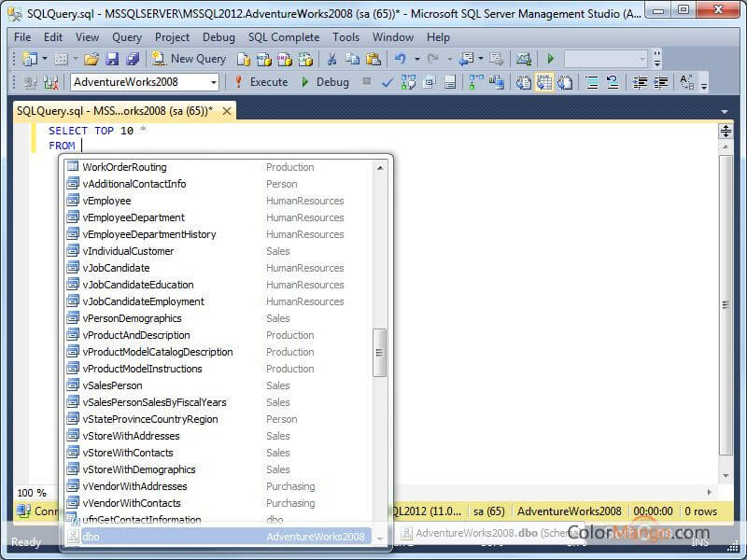Screen dimensions: 747x560
Task: Click the Open File folder icon
Action: (91, 59)
